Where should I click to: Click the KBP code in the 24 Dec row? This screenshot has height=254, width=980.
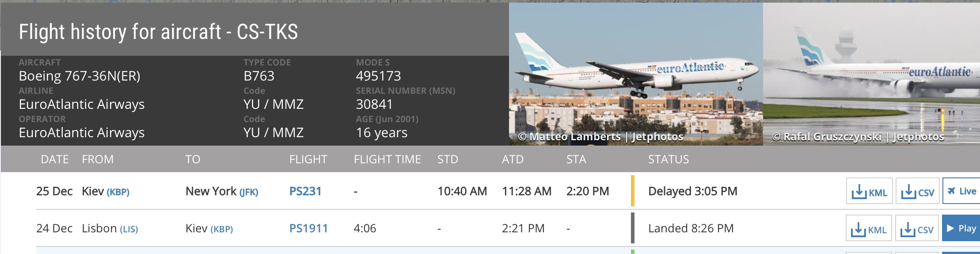point(221,229)
